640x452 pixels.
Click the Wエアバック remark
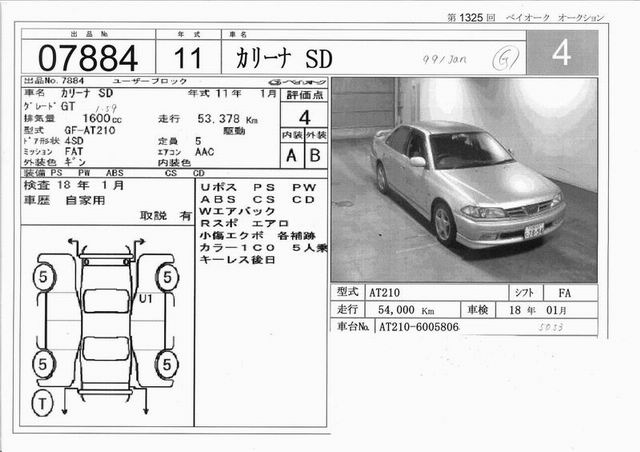237,212
